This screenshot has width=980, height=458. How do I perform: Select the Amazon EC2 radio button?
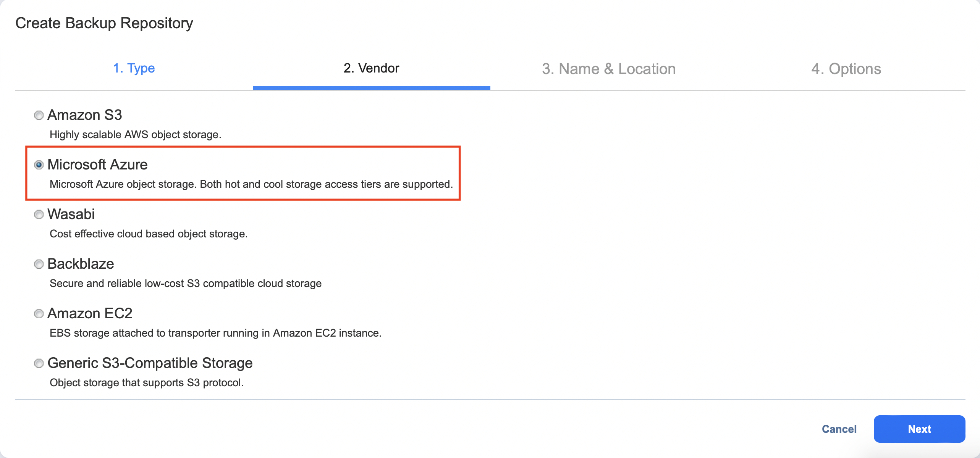39,314
